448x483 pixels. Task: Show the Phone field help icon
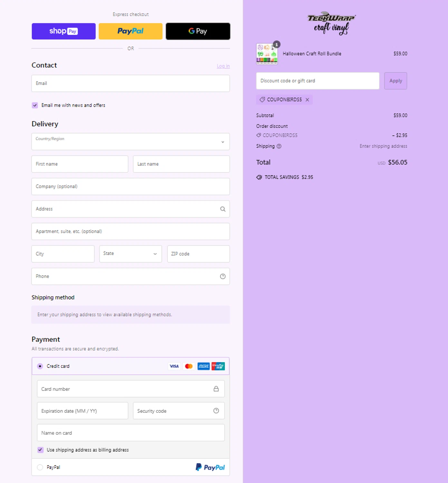pos(223,276)
